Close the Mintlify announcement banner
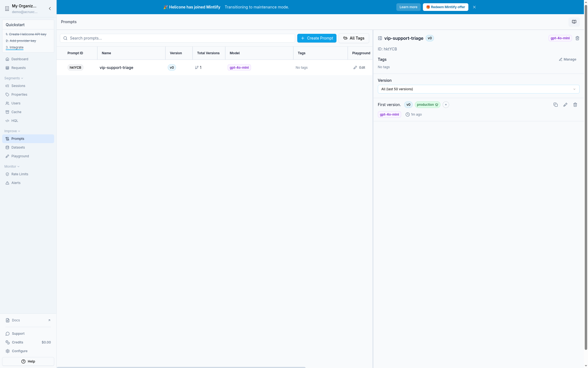 pyautogui.click(x=474, y=7)
